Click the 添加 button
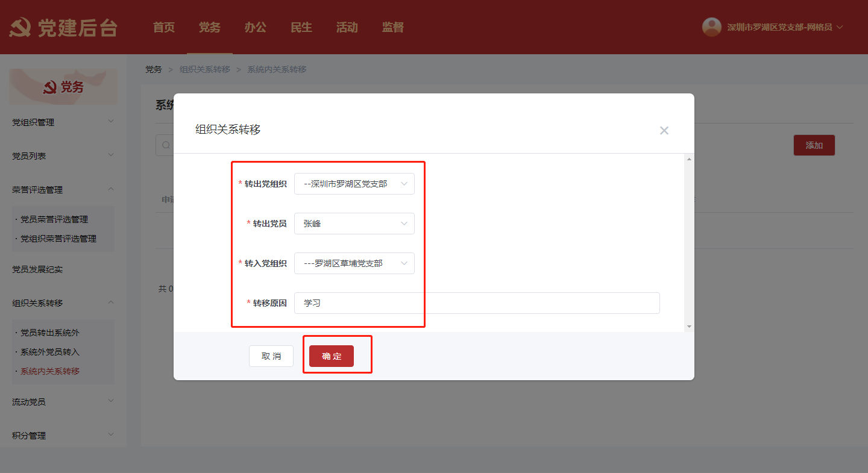Viewport: 868px width, 473px height. 814,145
